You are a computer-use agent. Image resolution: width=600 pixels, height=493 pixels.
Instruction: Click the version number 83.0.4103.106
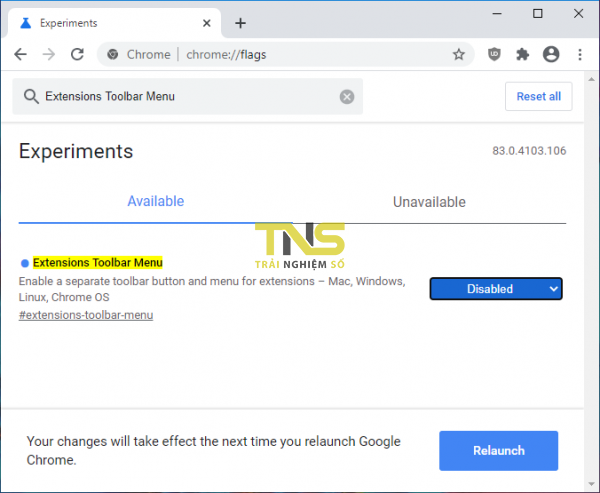pyautogui.click(x=529, y=151)
